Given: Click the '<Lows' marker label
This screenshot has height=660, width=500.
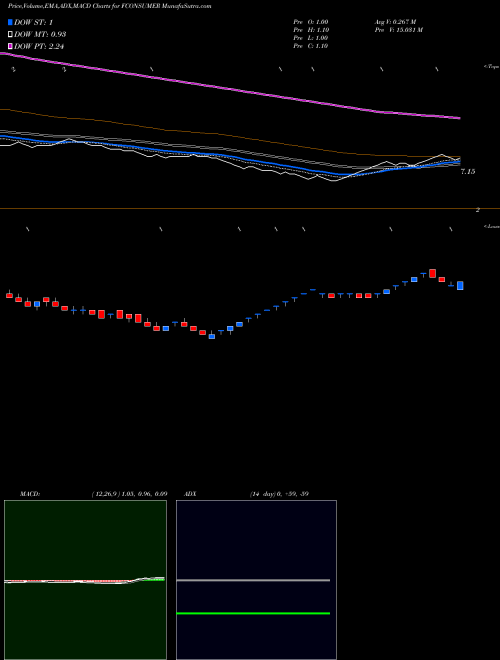Looking at the screenshot, I should (x=491, y=226).
